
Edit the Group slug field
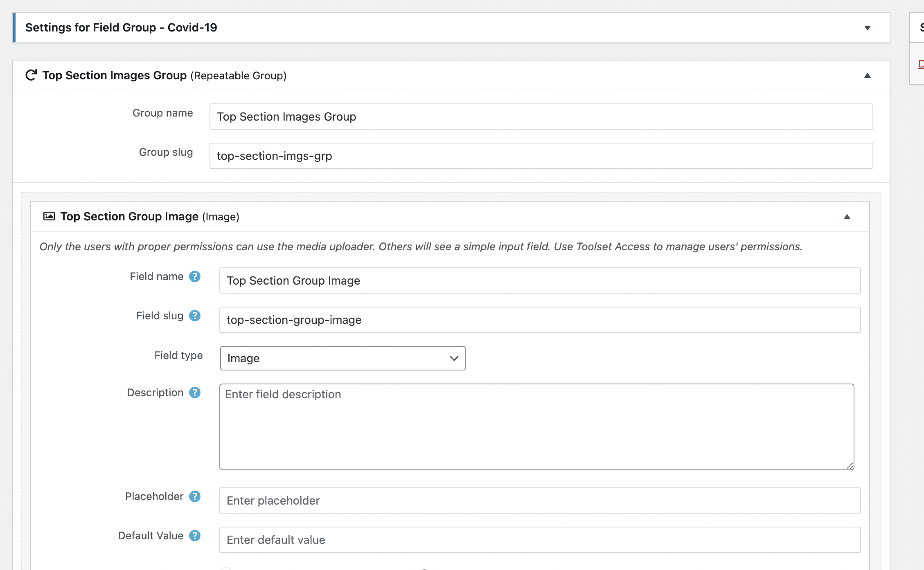[541, 156]
